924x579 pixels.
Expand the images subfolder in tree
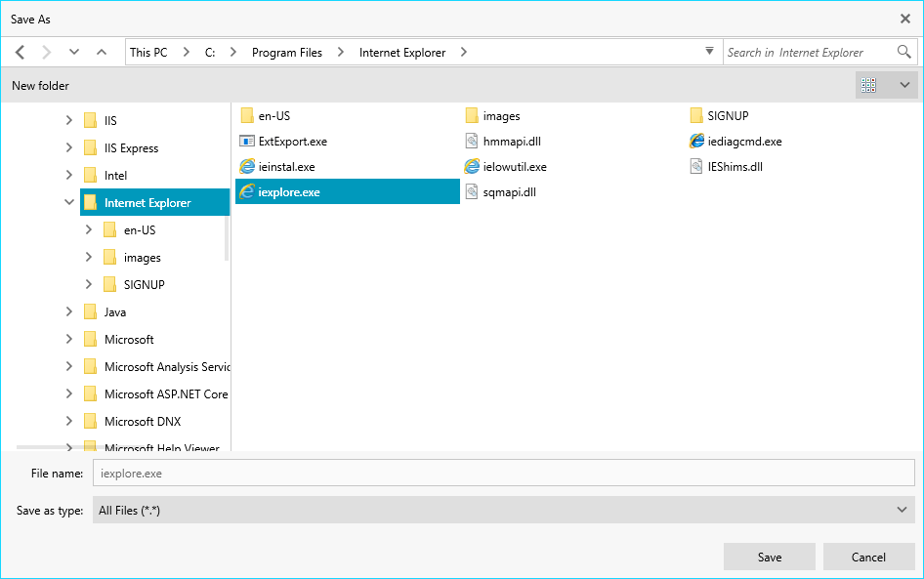[88, 257]
